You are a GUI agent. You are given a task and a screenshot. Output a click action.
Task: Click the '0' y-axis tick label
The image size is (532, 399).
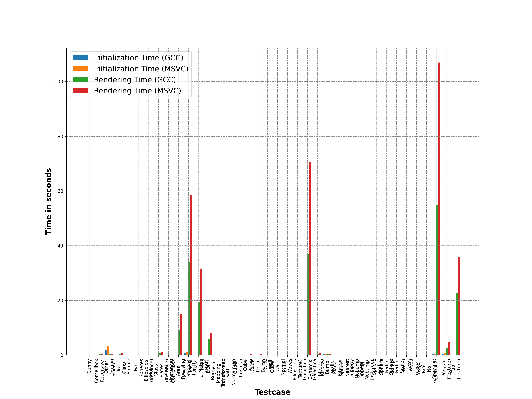[62, 355]
